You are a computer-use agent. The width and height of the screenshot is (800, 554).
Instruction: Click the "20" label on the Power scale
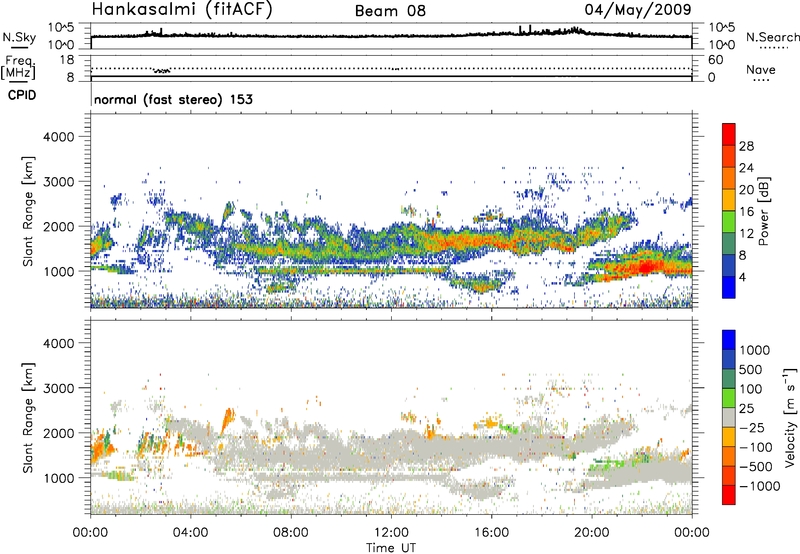pyautogui.click(x=746, y=190)
